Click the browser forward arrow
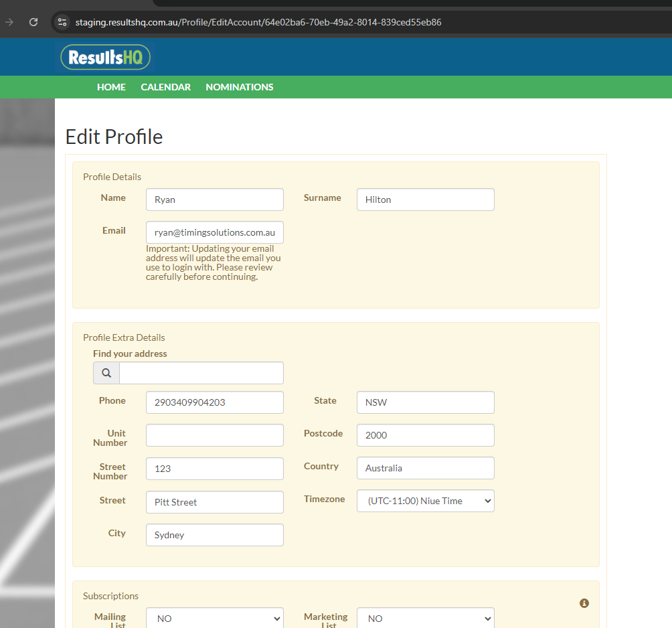This screenshot has width=672, height=628. pyautogui.click(x=9, y=22)
